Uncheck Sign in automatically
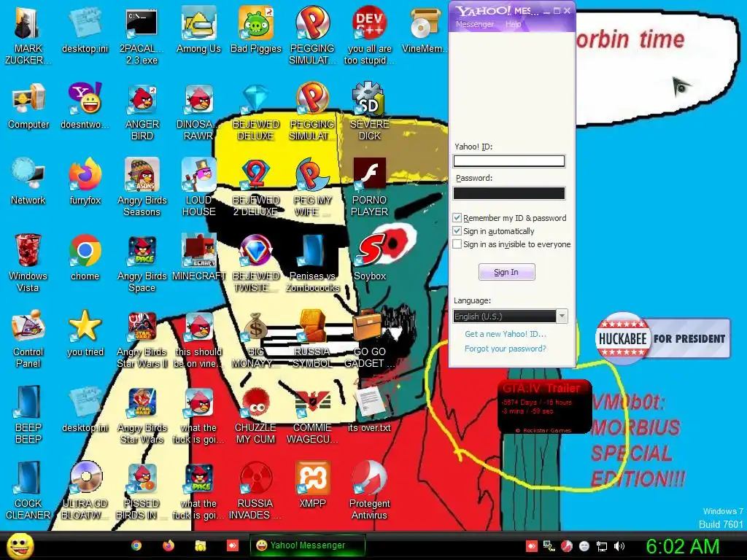 pyautogui.click(x=457, y=231)
